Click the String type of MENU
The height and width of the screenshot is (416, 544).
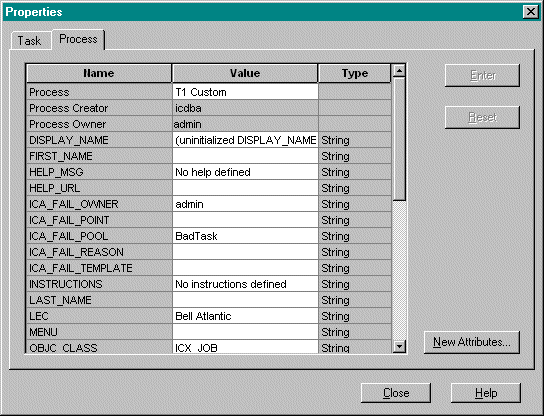pyautogui.click(x=355, y=332)
